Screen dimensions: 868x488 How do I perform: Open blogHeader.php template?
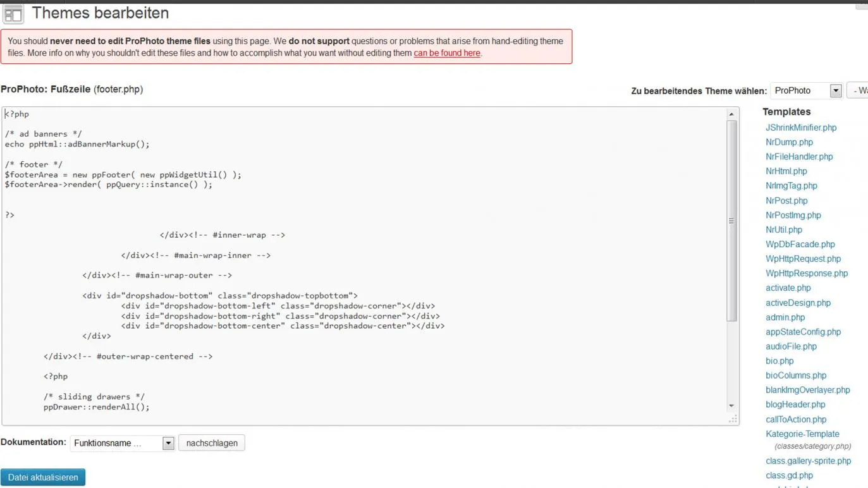(x=795, y=405)
